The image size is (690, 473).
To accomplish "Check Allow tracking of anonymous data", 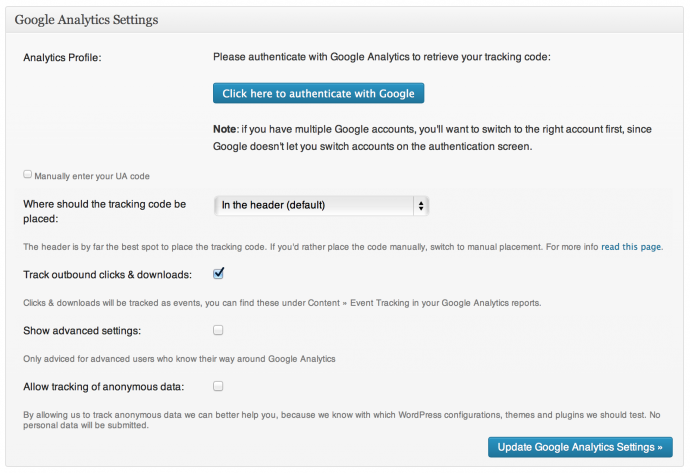I will pyautogui.click(x=218, y=386).
